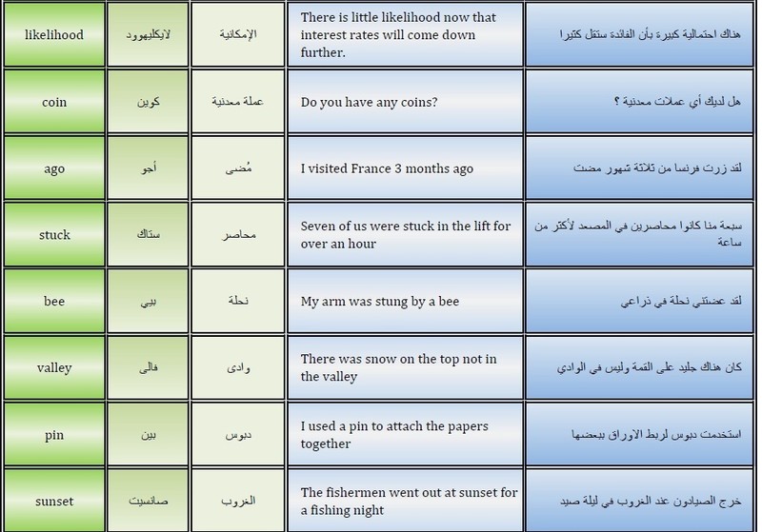Select the Arabic sentence in the "valley" row

pos(640,367)
